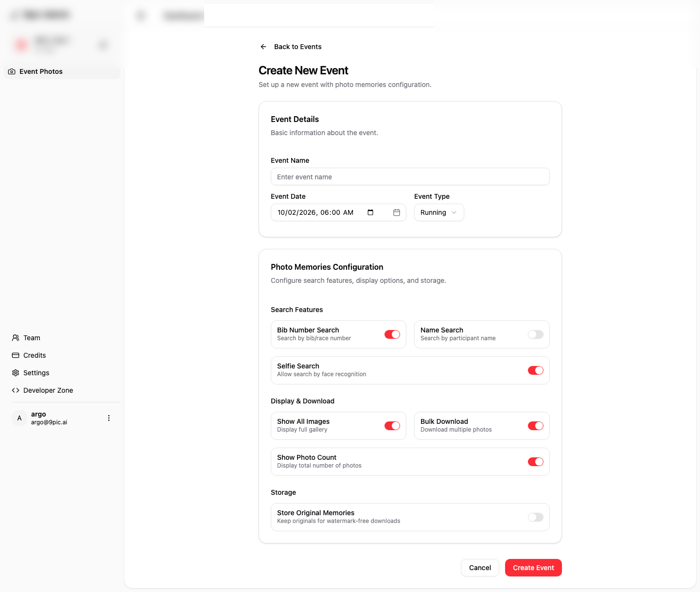Open Developer Zone in the sidebar
This screenshot has height=592, width=700.
[48, 390]
